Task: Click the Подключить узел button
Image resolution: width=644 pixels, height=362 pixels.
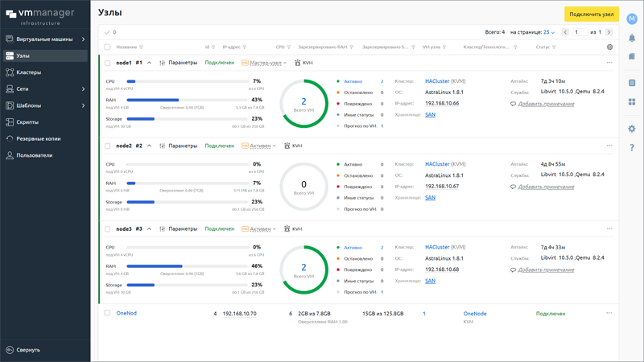Action: click(x=592, y=14)
